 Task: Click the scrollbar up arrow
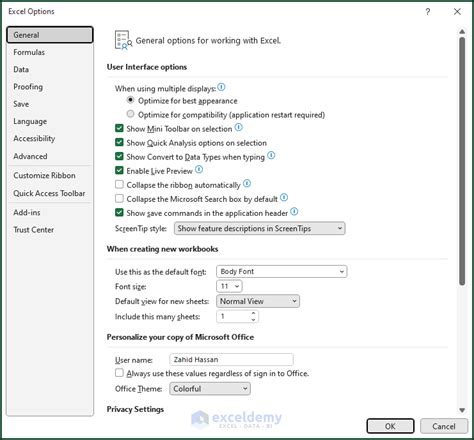click(x=462, y=32)
